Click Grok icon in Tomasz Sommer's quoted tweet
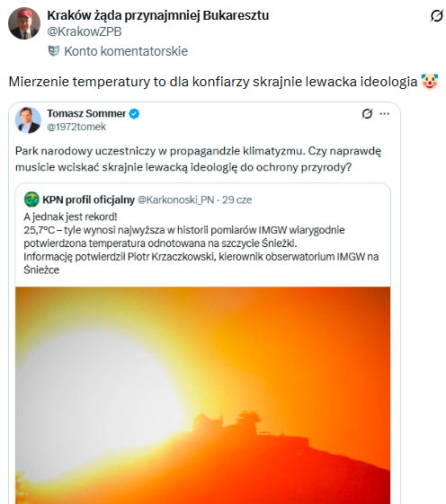This screenshot has width=446, height=504. (367, 113)
